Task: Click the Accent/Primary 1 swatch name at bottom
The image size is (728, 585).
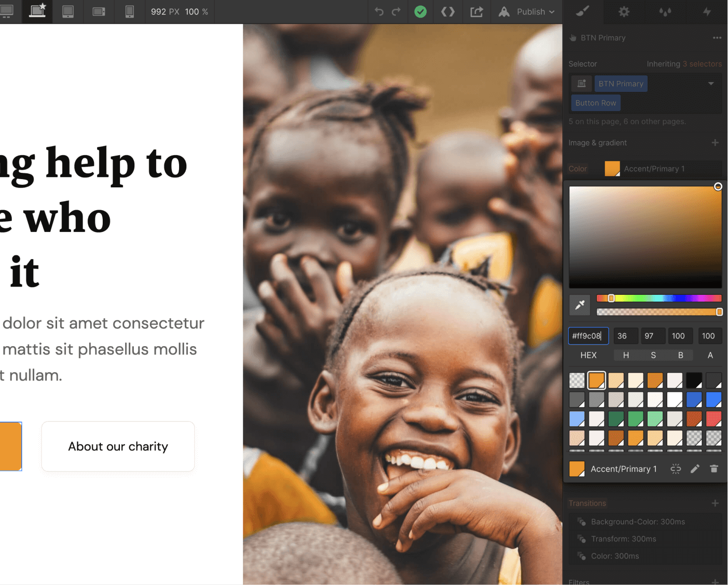Action: pos(624,469)
